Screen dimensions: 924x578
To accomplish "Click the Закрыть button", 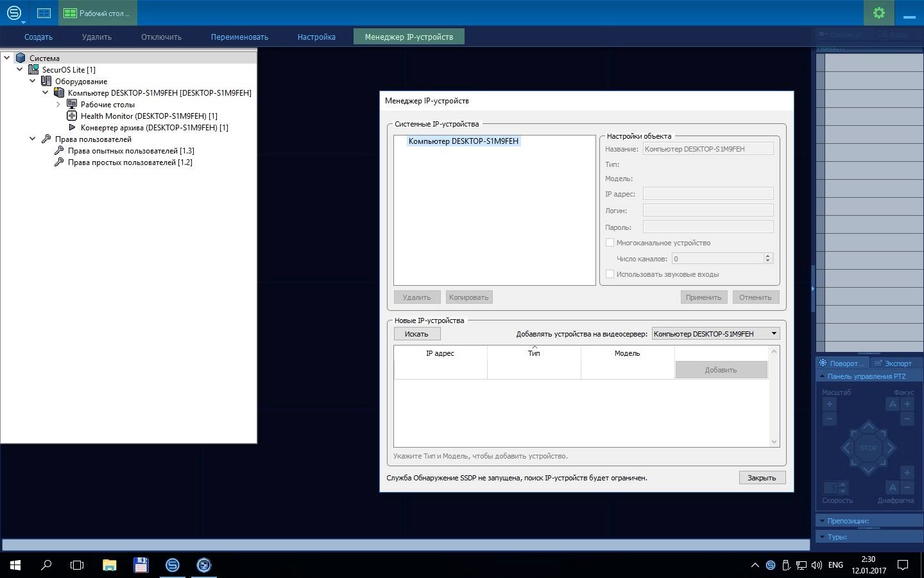I will click(x=762, y=478).
